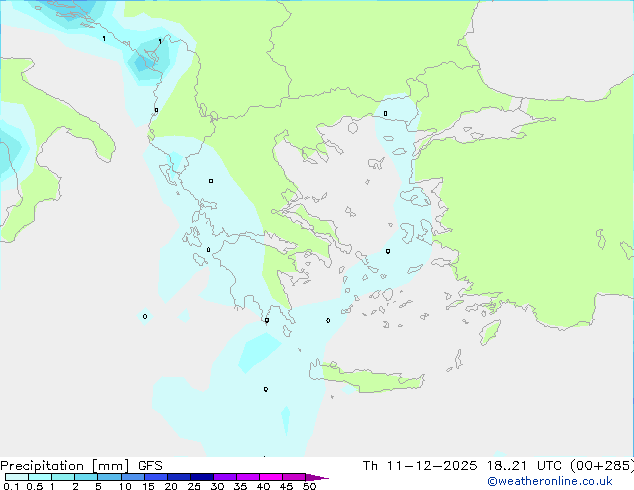This screenshot has height=490, width=634.
Task: Click the 0.5–1 mm legend color swatch
Action: (40, 477)
